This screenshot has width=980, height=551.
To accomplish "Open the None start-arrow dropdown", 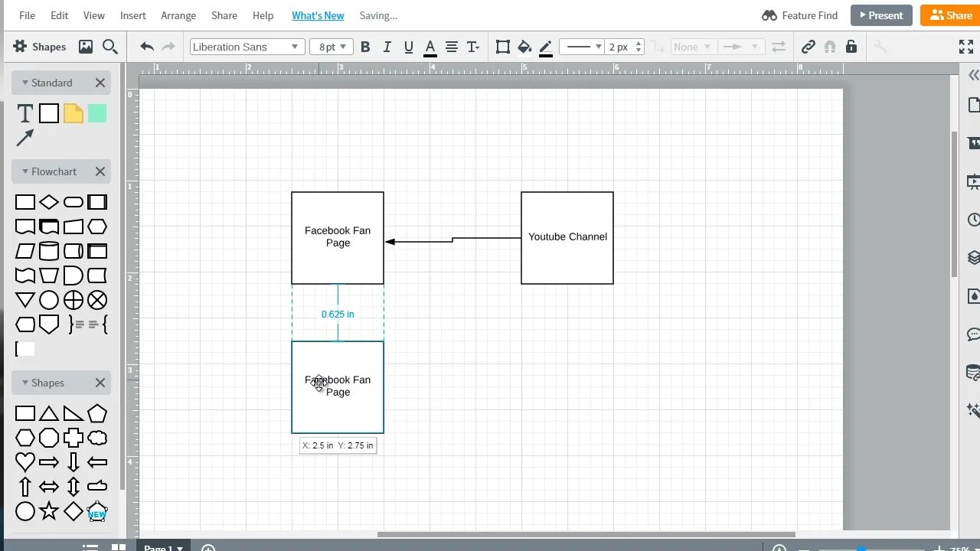I will [x=692, y=47].
